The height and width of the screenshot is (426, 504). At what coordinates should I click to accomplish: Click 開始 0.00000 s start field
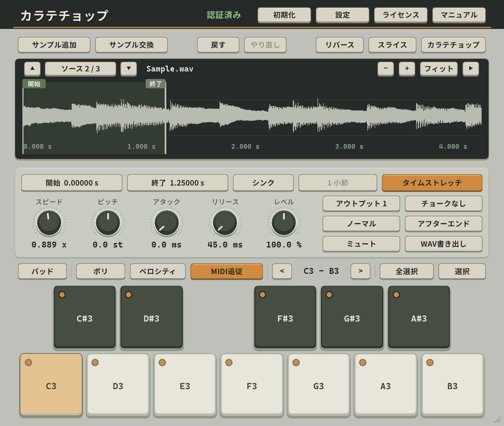pos(72,183)
